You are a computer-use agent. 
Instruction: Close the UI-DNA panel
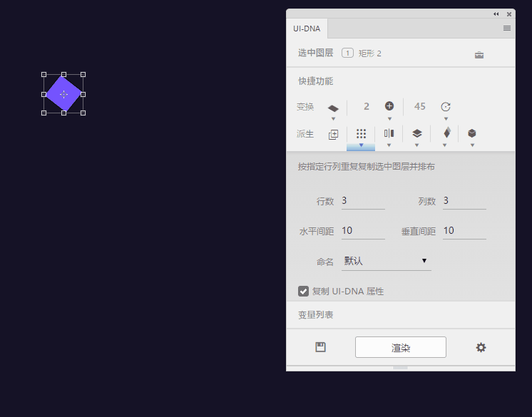(509, 14)
